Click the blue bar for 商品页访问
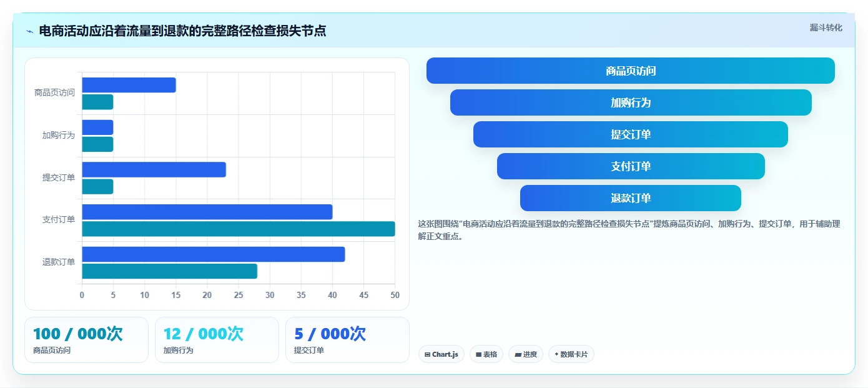This screenshot has height=388, width=868. click(129, 85)
